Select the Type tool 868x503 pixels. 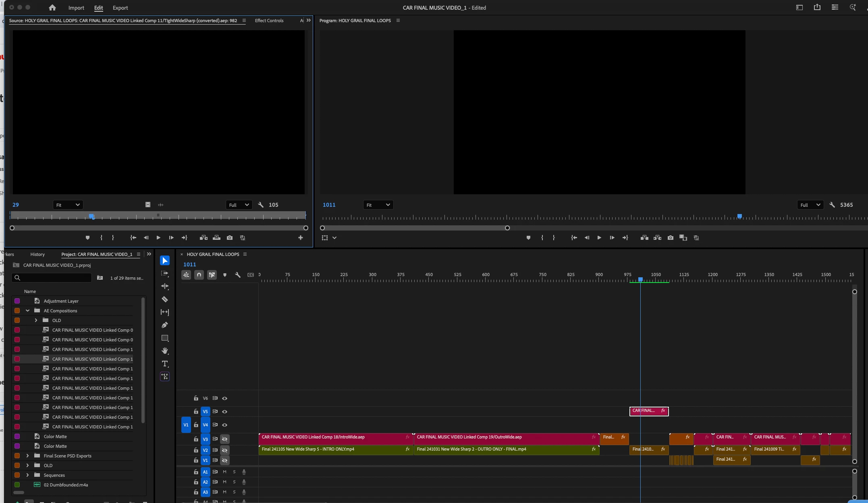tap(165, 364)
